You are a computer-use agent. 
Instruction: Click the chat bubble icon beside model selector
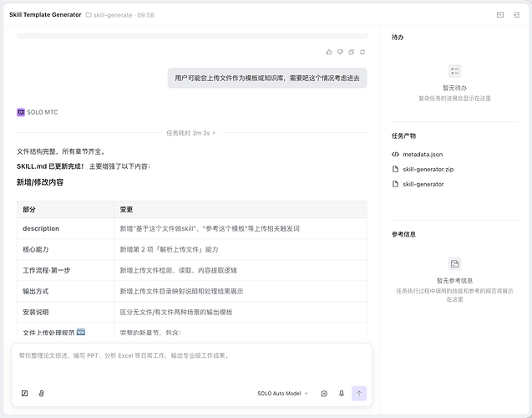pos(324,393)
